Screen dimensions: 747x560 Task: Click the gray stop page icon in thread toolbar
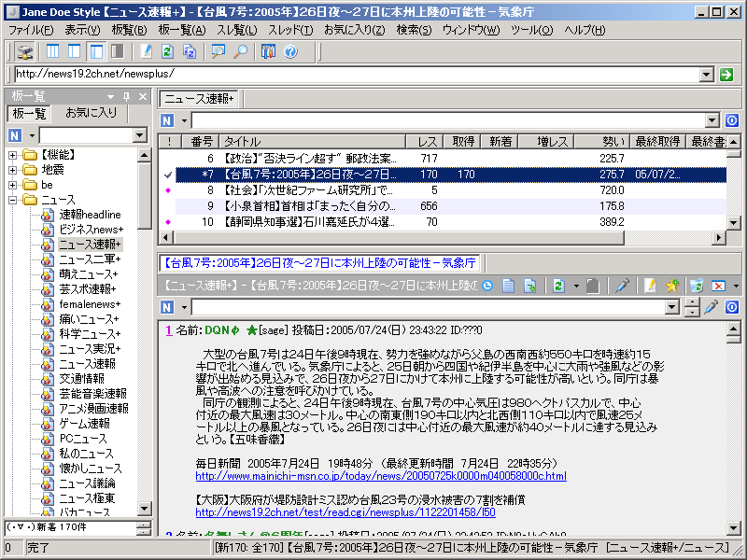[593, 286]
